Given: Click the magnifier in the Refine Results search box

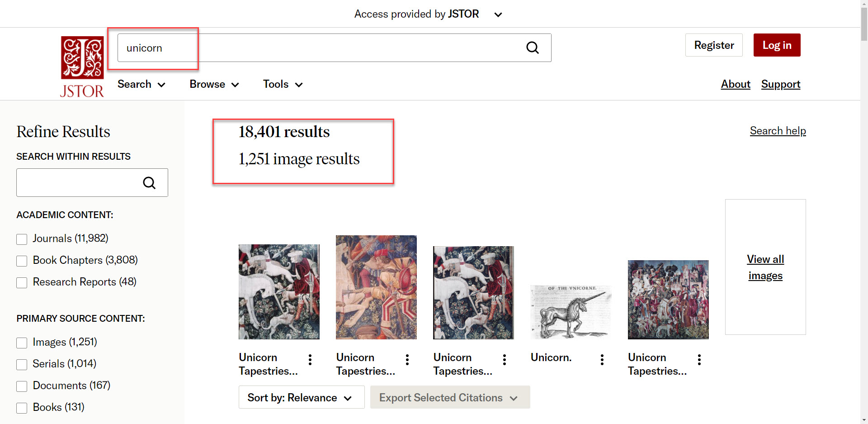Looking at the screenshot, I should coord(149,182).
